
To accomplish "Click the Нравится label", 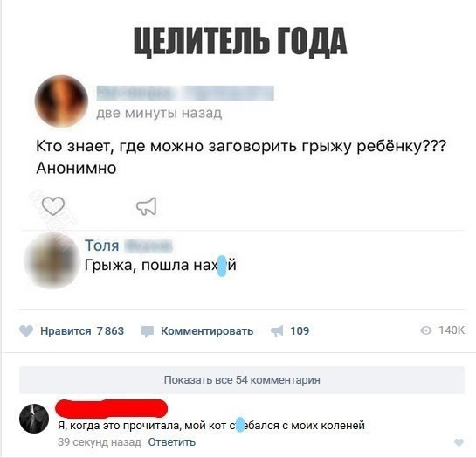I will click(x=66, y=331).
